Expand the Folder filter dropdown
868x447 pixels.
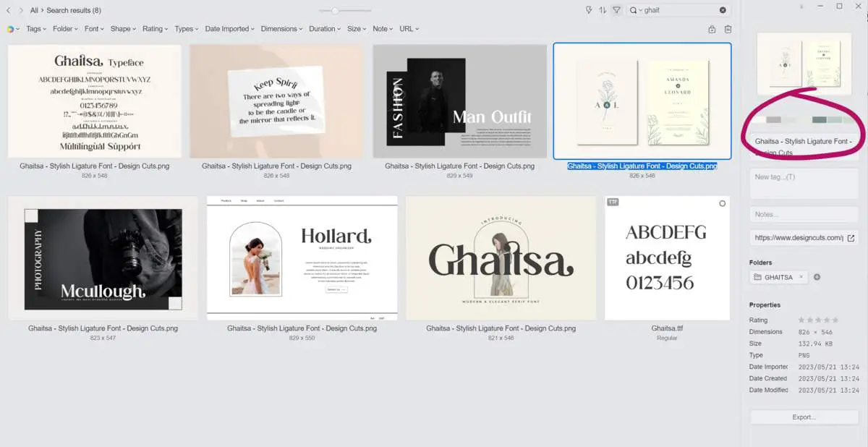65,29
